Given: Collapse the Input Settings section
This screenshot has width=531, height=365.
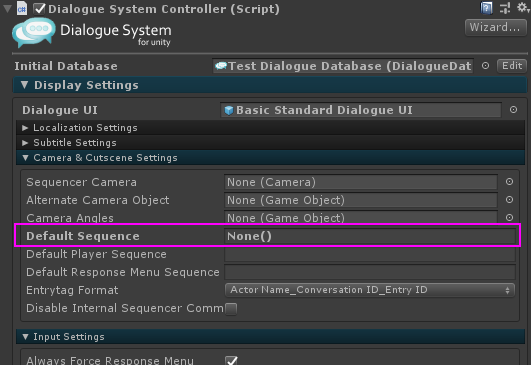Looking at the screenshot, I should (x=25, y=337).
